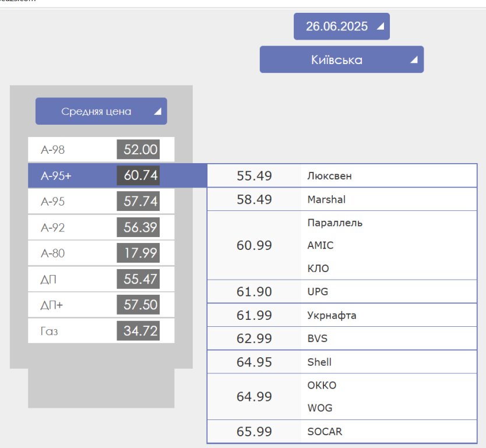The height and width of the screenshot is (448, 486).
Task: Expand the Средняя цена dropdown
Action: pos(101,111)
